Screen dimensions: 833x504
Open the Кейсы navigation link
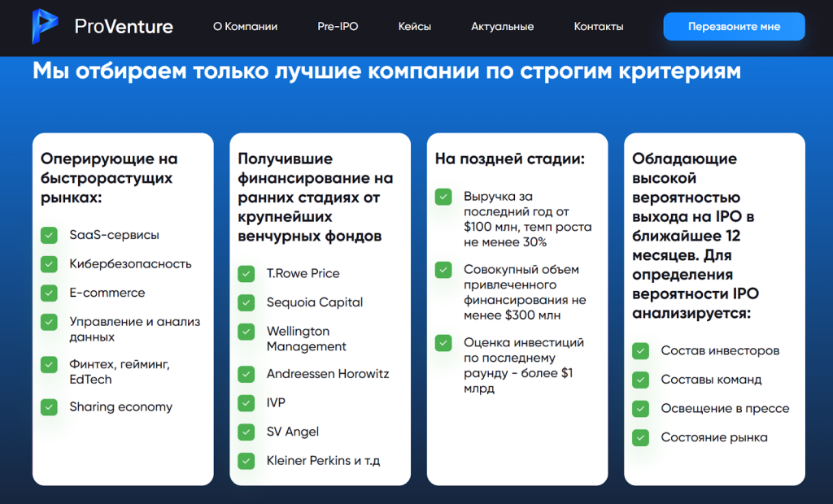pyautogui.click(x=414, y=27)
